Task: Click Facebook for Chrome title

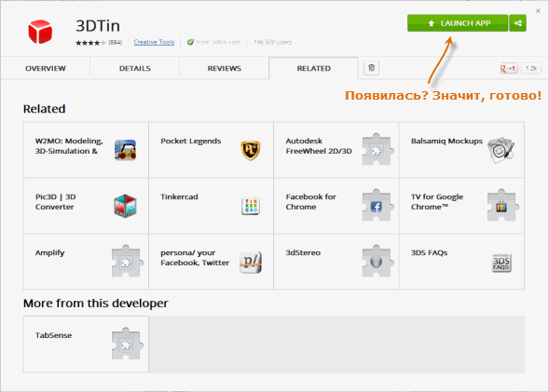Action: [311, 202]
